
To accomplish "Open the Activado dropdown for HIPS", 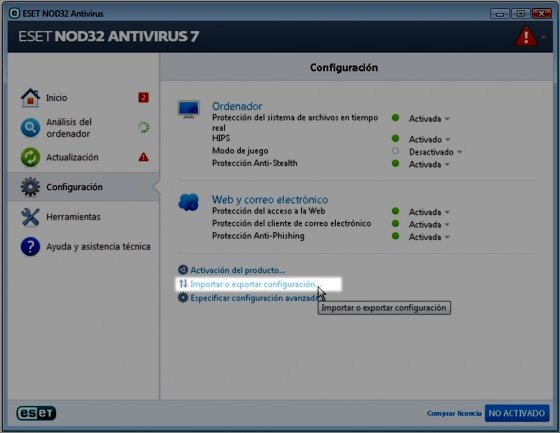I will (x=430, y=139).
